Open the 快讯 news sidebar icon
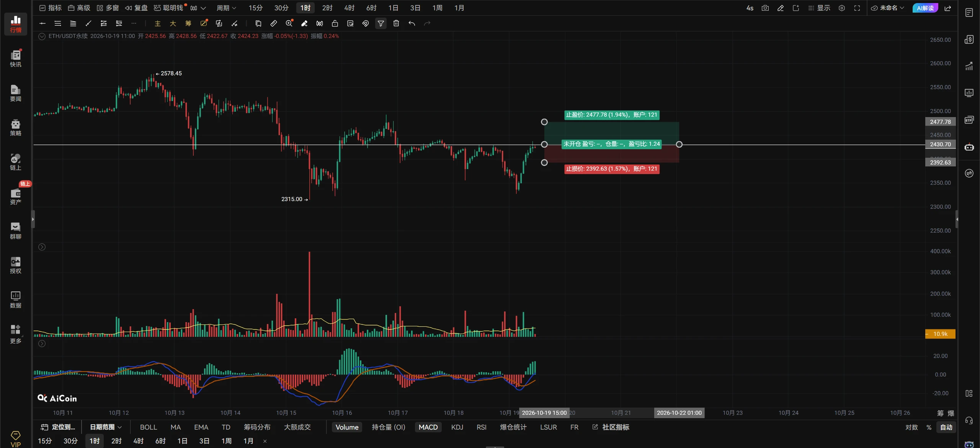 [15, 58]
